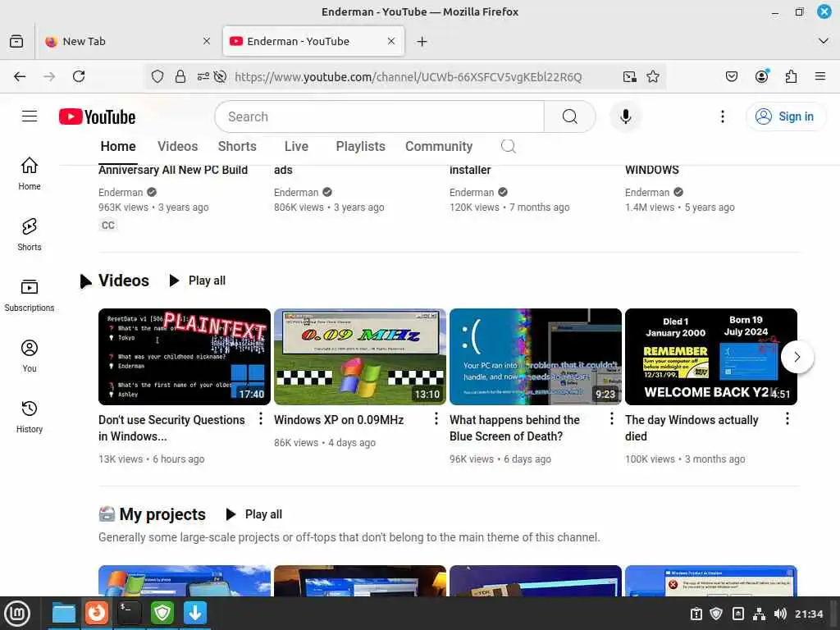Open Firefox account icon
Viewport: 840px width, 630px height.
point(761,76)
